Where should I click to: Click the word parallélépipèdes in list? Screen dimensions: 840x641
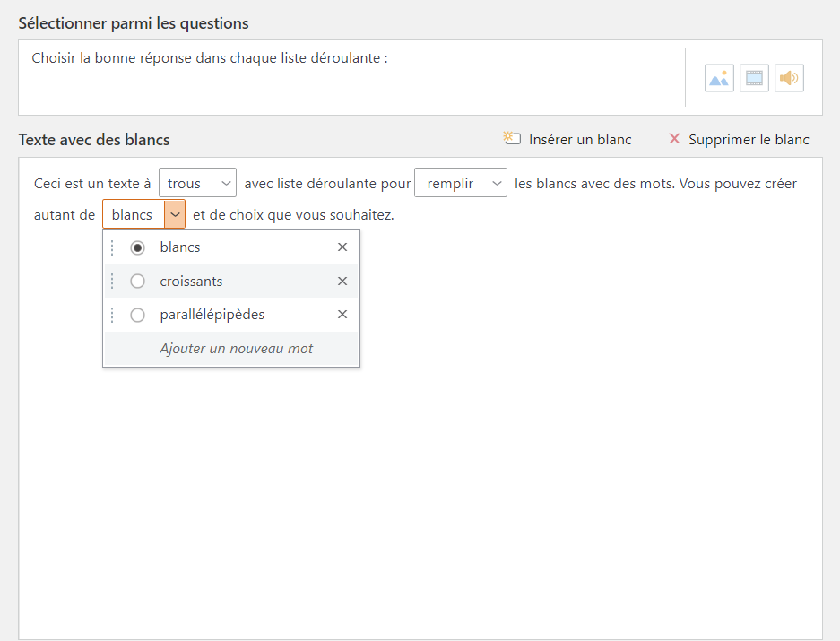[212, 315]
